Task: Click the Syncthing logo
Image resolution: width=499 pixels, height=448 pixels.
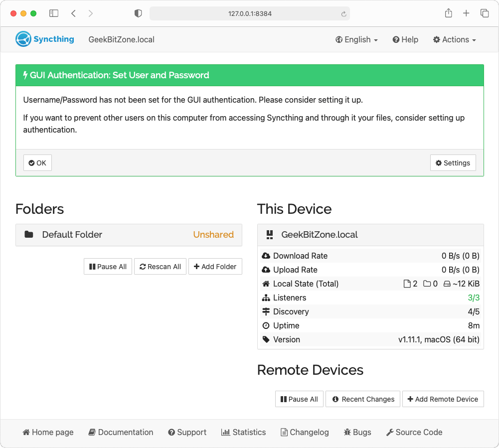Action: click(45, 39)
